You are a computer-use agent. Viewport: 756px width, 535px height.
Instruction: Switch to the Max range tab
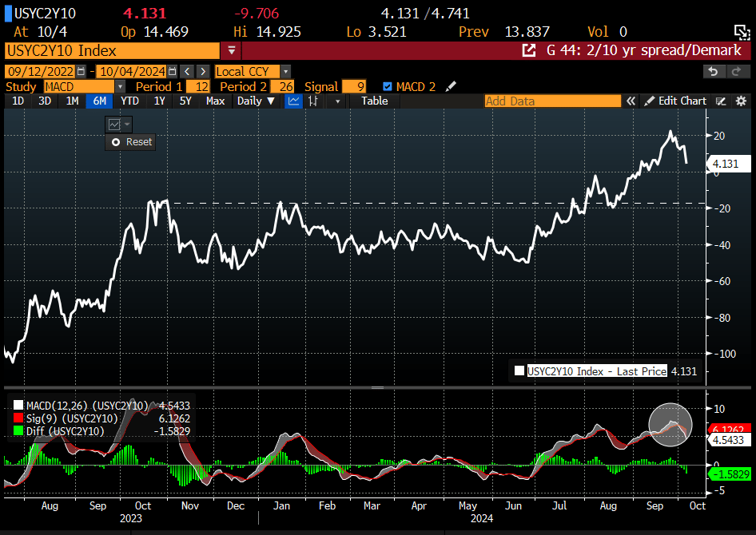click(215, 101)
